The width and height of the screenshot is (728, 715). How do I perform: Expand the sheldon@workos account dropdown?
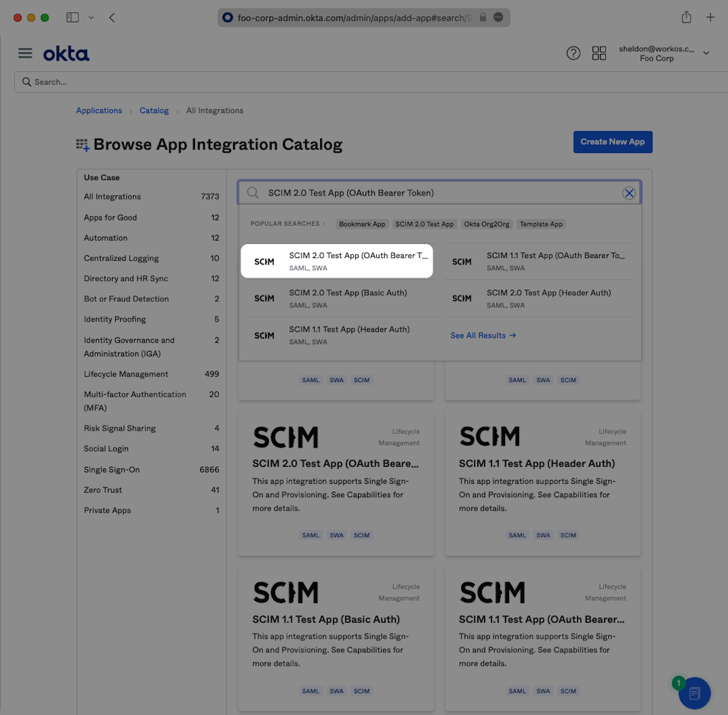pos(706,53)
